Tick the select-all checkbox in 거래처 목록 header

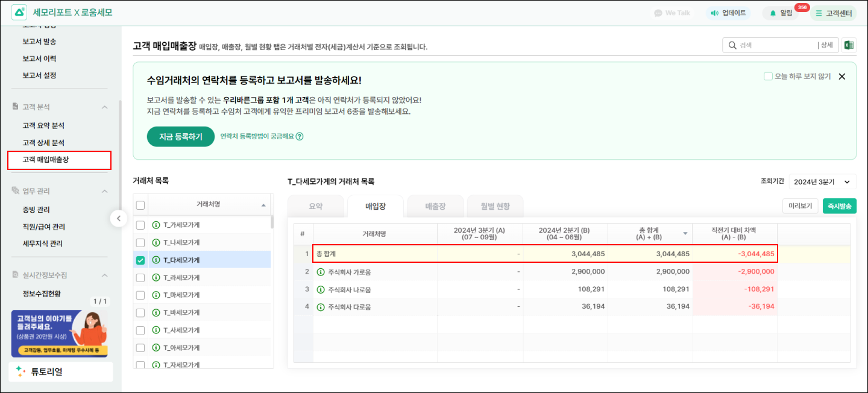click(x=140, y=205)
